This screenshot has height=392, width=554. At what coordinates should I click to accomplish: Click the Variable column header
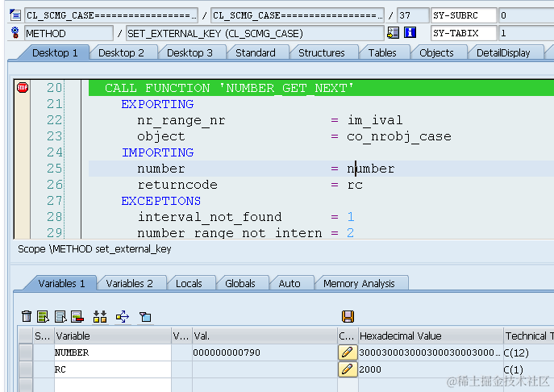(112, 336)
